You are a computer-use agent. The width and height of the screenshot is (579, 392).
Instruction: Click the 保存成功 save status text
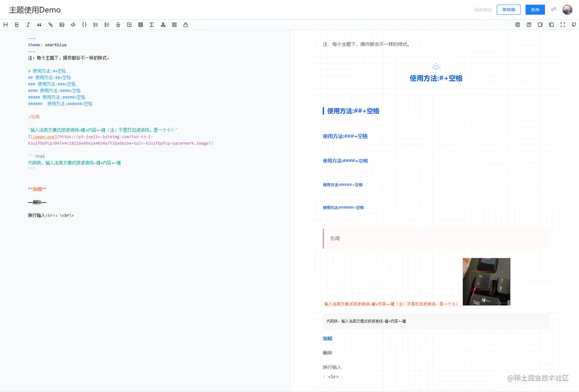(483, 10)
